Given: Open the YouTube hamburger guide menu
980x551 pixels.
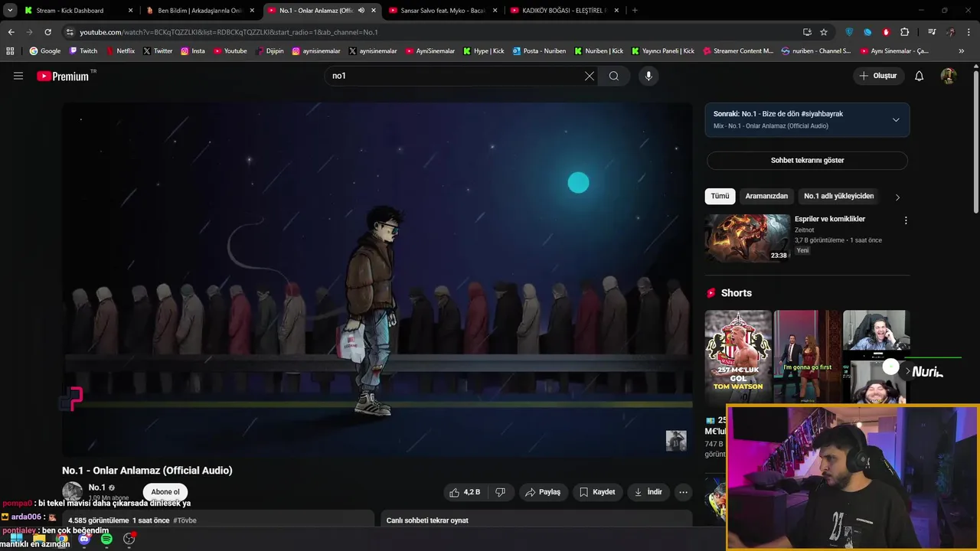Looking at the screenshot, I should 18,76.
